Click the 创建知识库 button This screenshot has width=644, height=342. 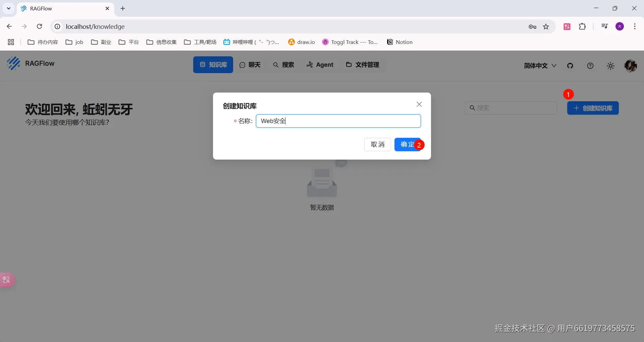click(x=593, y=108)
